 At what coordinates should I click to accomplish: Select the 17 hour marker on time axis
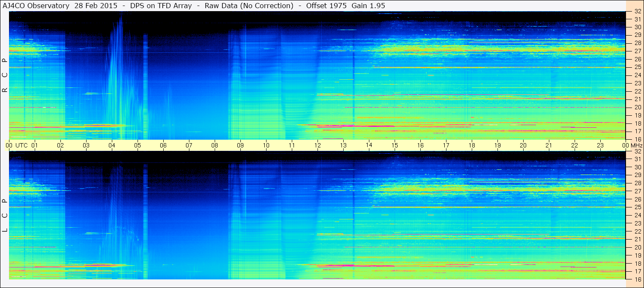pyautogui.click(x=446, y=145)
